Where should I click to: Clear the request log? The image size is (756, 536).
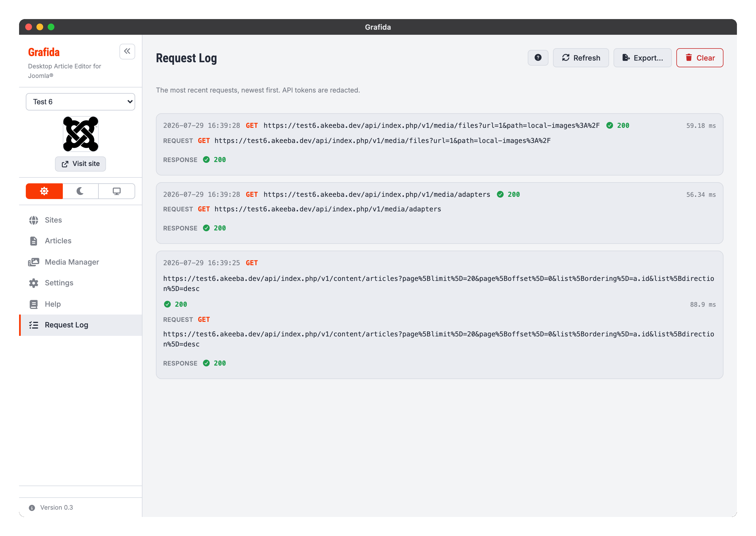(700, 58)
